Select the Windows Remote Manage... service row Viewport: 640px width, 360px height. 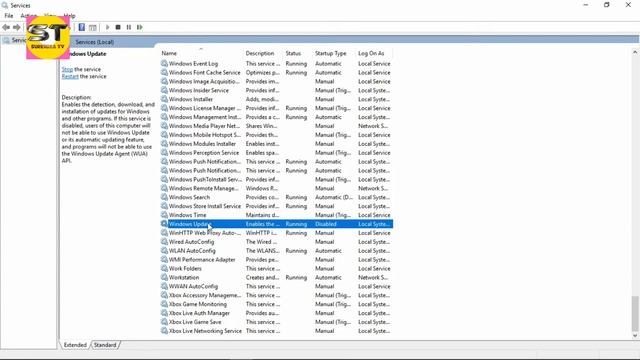click(x=276, y=188)
